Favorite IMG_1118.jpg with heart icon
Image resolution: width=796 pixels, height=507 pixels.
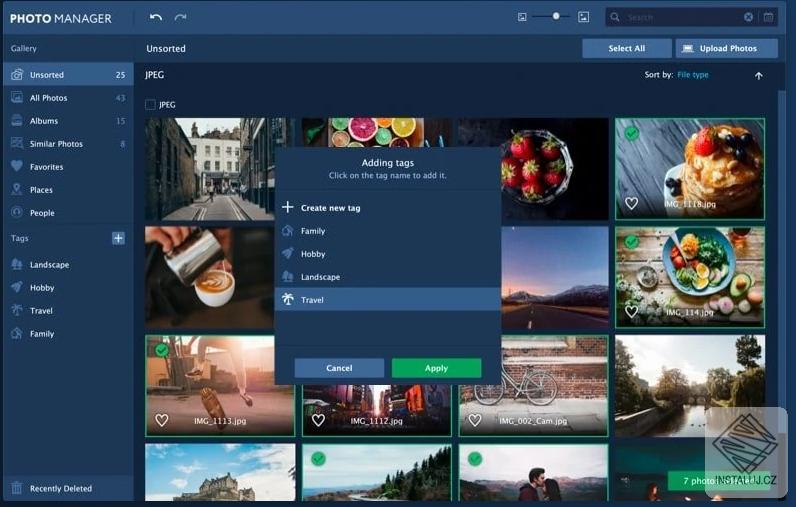(x=632, y=204)
